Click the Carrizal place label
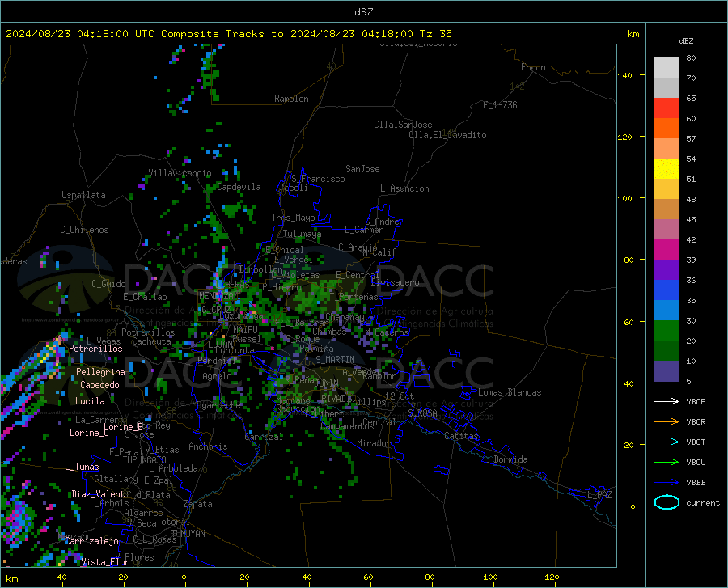 pos(264,437)
